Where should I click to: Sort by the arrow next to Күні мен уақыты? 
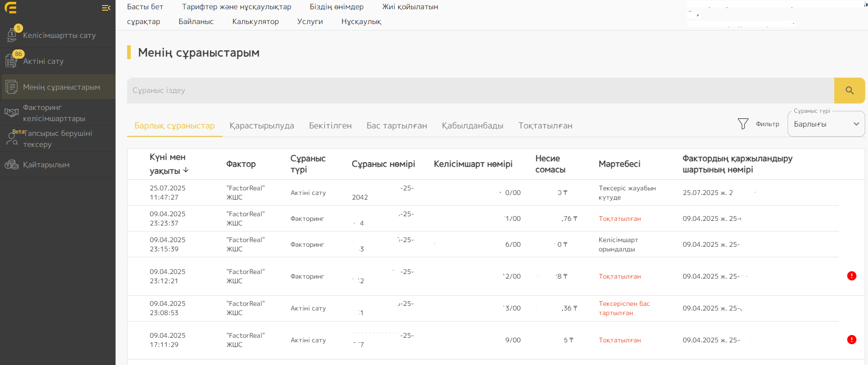186,170
